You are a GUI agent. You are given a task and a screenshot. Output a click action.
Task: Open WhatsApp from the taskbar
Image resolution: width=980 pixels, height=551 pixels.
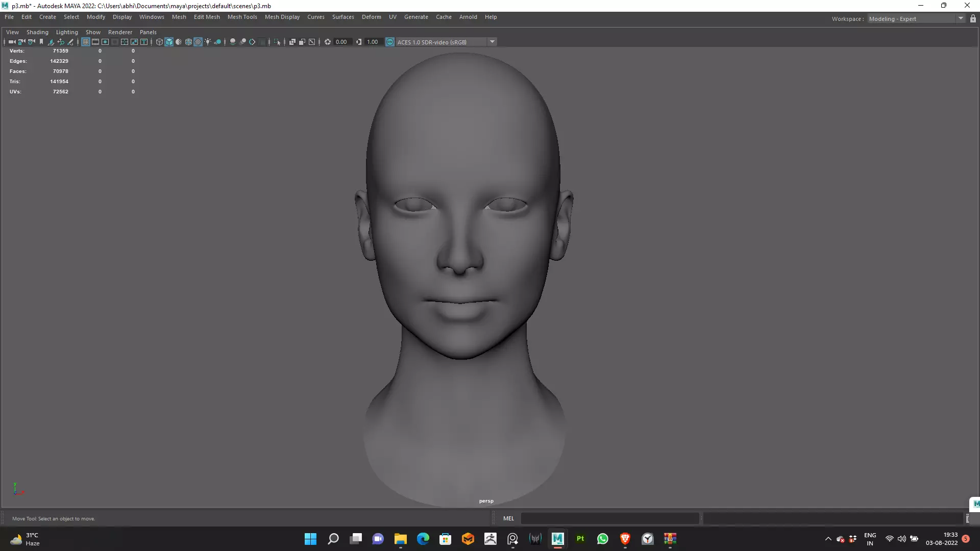point(603,539)
